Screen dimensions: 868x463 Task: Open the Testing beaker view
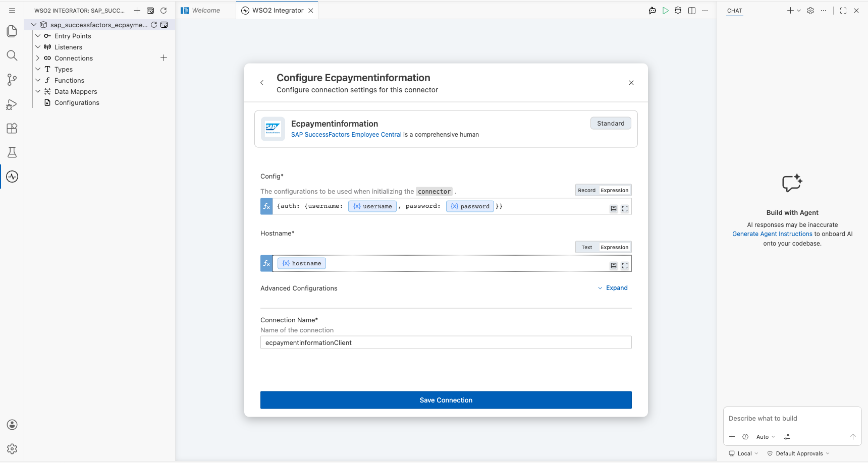click(12, 152)
